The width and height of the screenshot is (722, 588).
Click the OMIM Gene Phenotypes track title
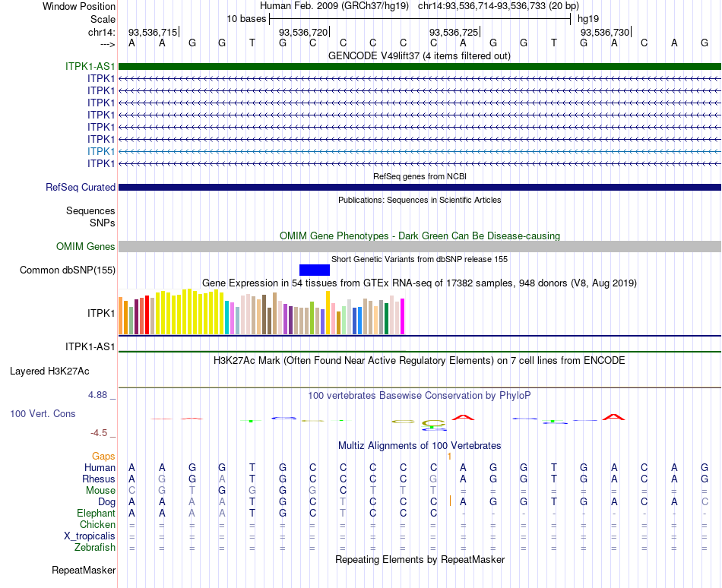420,236
